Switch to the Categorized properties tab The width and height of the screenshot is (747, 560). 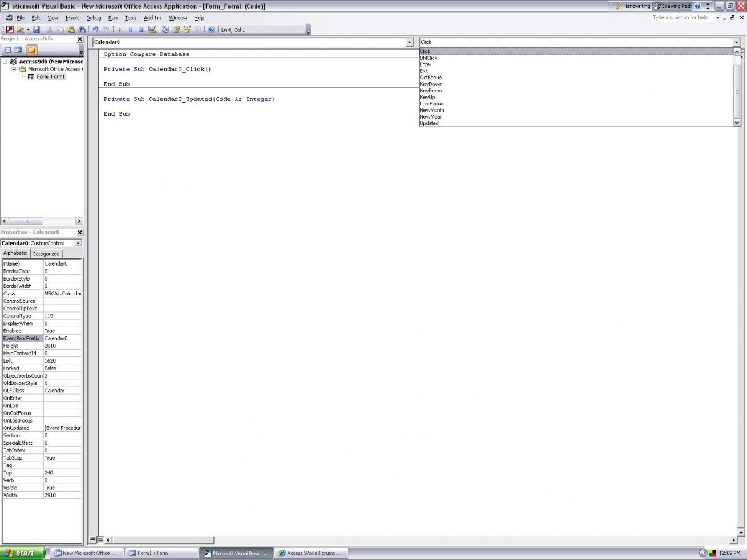click(46, 254)
